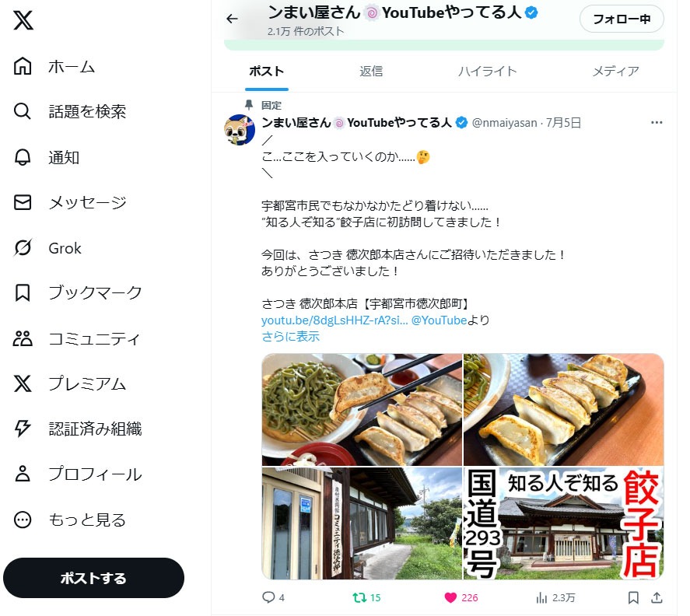Open the youtu.be video link

[334, 320]
